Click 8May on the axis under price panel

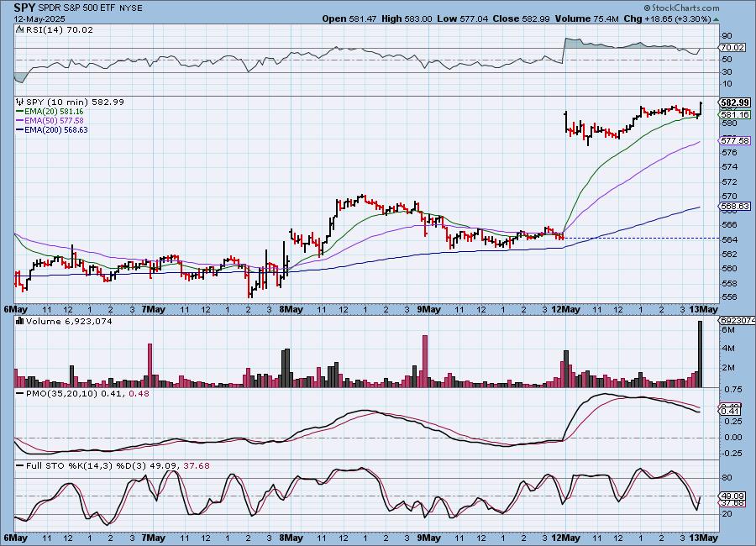(291, 309)
